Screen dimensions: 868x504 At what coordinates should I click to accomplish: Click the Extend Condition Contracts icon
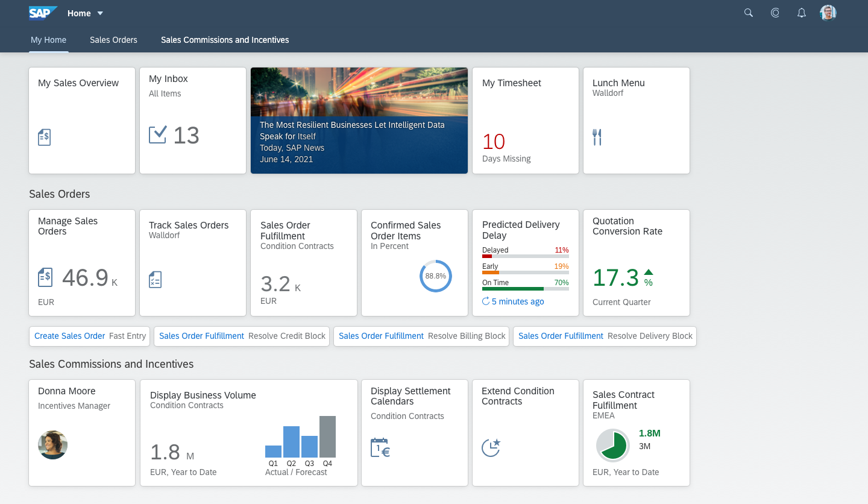(491, 447)
